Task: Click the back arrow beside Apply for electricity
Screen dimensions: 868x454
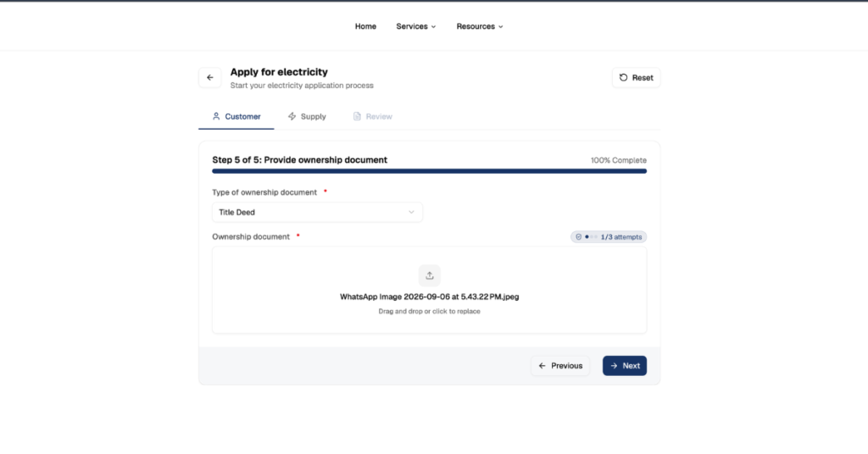Action: [x=210, y=77]
